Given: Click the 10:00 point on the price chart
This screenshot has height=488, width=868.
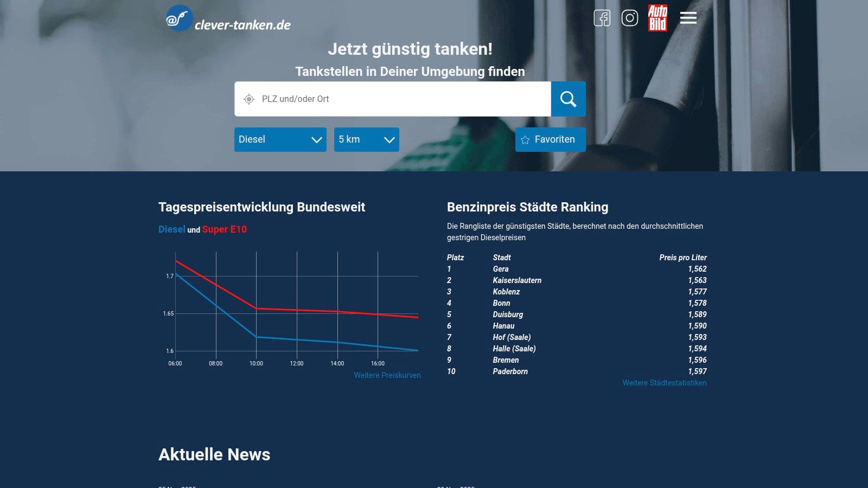Looking at the screenshot, I should (256, 337).
